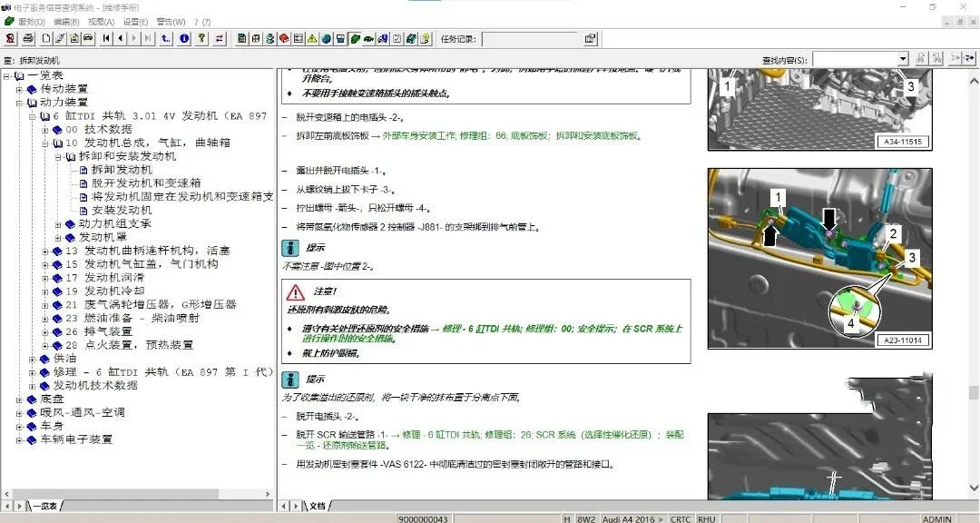Expand the 13 发动机曲柄连杆机构 node
Image resolution: width=980 pixels, height=523 pixels.
45,251
